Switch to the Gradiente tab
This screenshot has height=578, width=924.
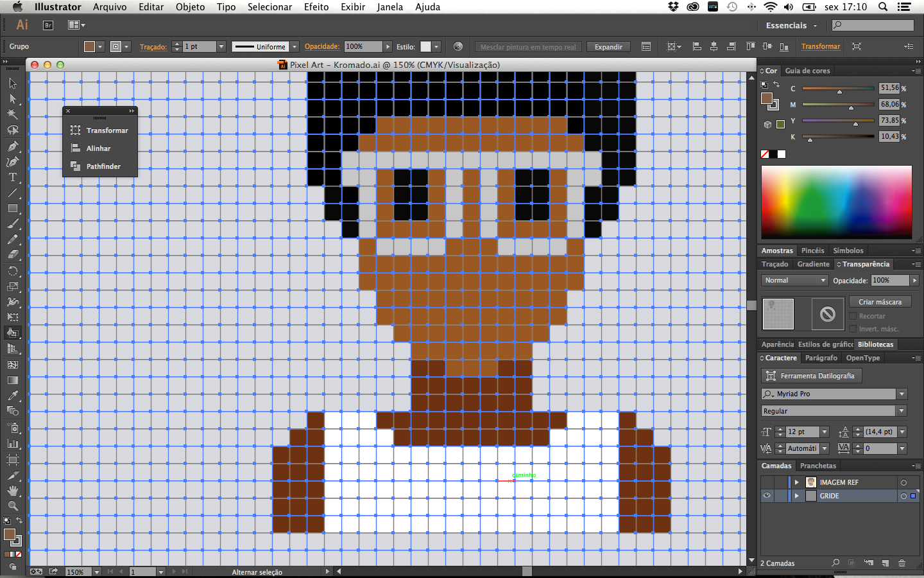tap(813, 264)
